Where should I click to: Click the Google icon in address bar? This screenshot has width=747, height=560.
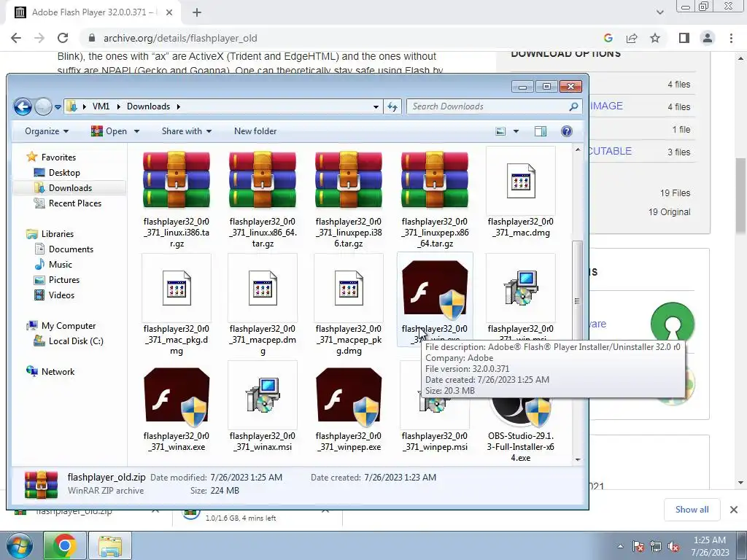tap(608, 38)
